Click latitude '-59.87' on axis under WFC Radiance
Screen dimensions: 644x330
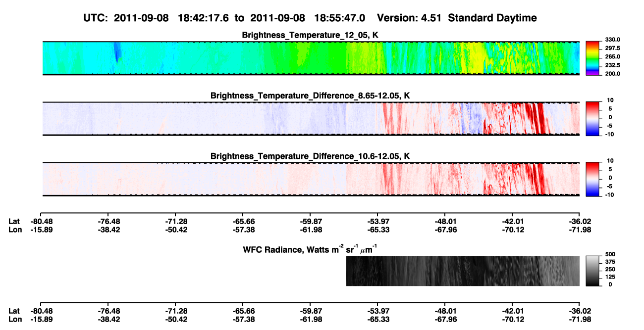310,311
